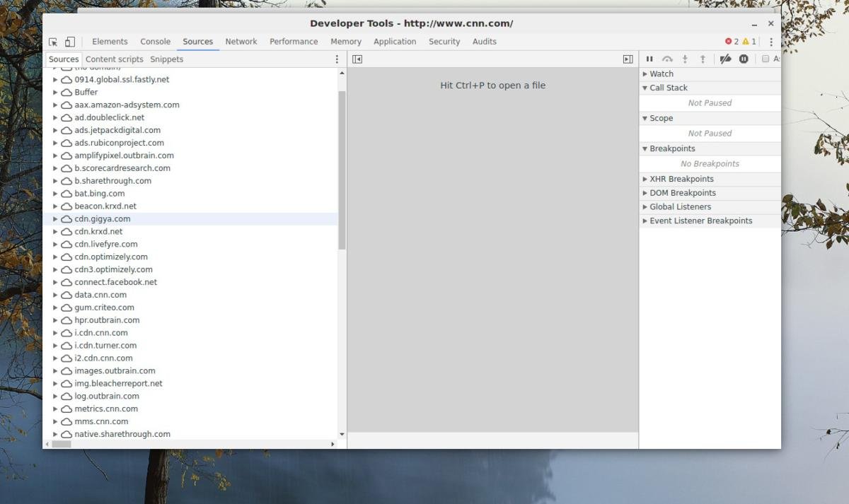
Task: Tick the Async checkbox in debugger toolbar
Action: pyautogui.click(x=766, y=59)
